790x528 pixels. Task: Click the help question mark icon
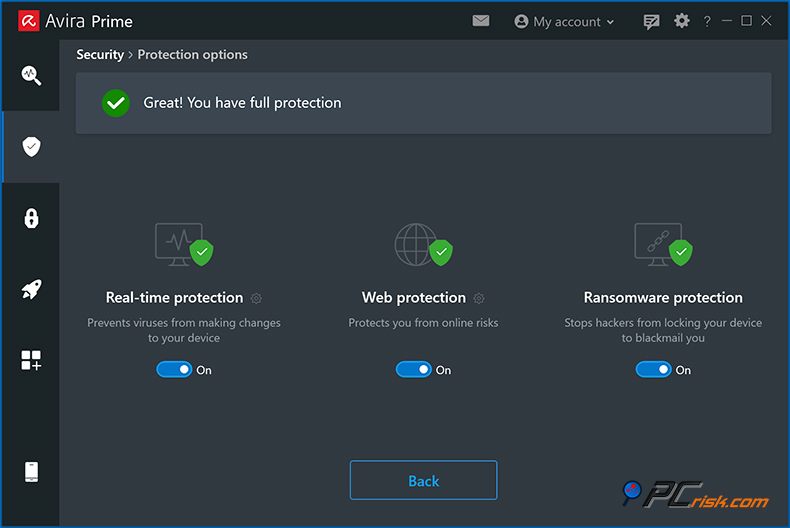pos(708,21)
